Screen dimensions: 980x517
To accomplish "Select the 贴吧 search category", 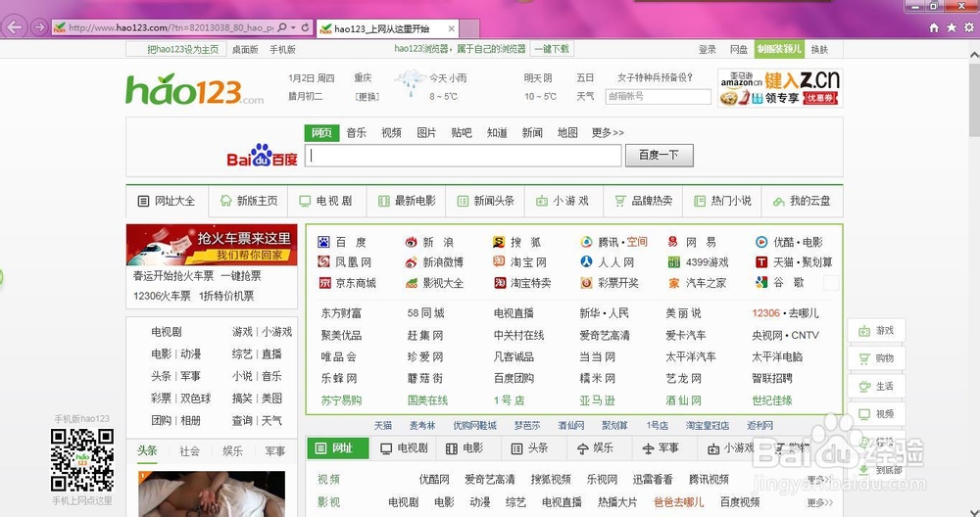I will pyautogui.click(x=462, y=133).
